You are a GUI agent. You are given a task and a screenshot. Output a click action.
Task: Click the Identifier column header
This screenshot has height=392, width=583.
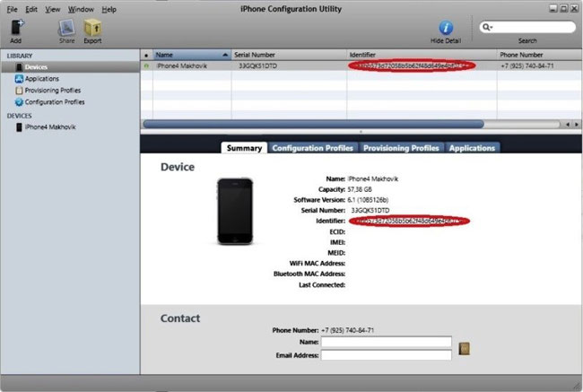(422, 55)
